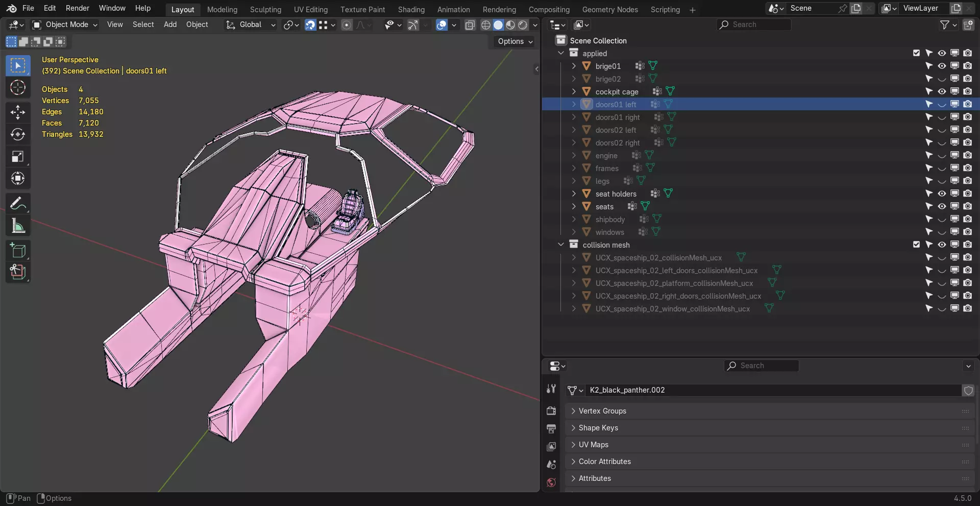Expand the Attributes panel

coord(770,478)
